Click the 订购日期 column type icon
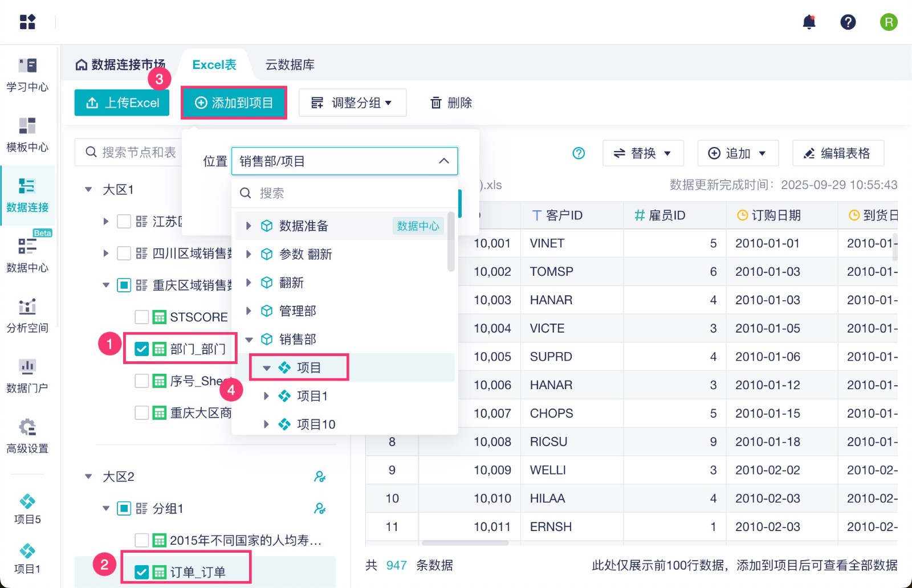912x588 pixels. (x=742, y=215)
